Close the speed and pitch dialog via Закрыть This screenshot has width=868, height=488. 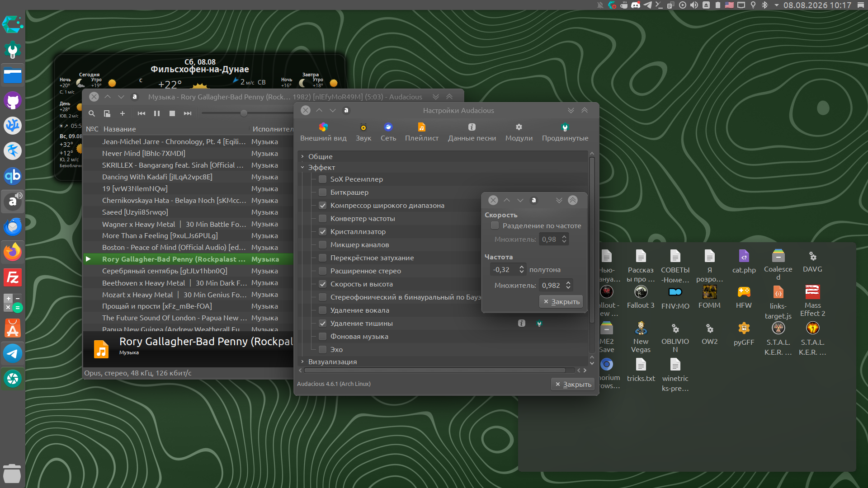point(561,302)
